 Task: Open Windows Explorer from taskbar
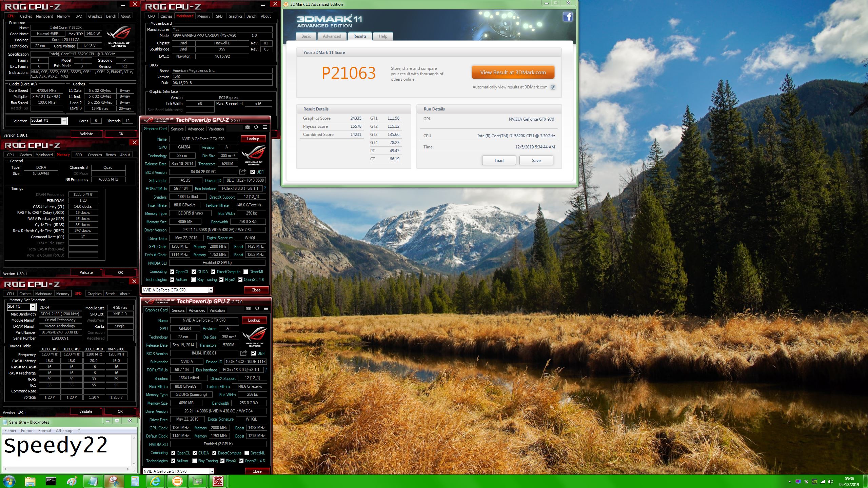click(30, 481)
